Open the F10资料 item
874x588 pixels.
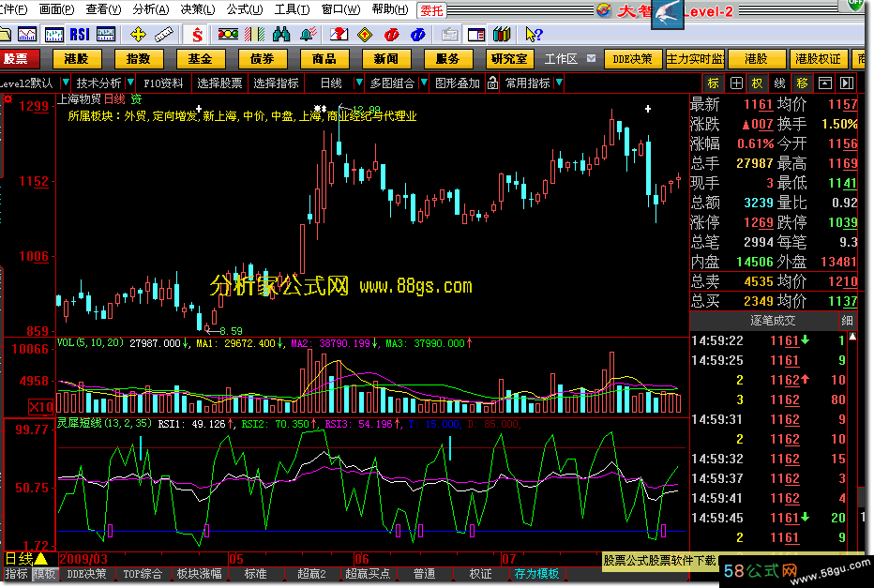[163, 83]
